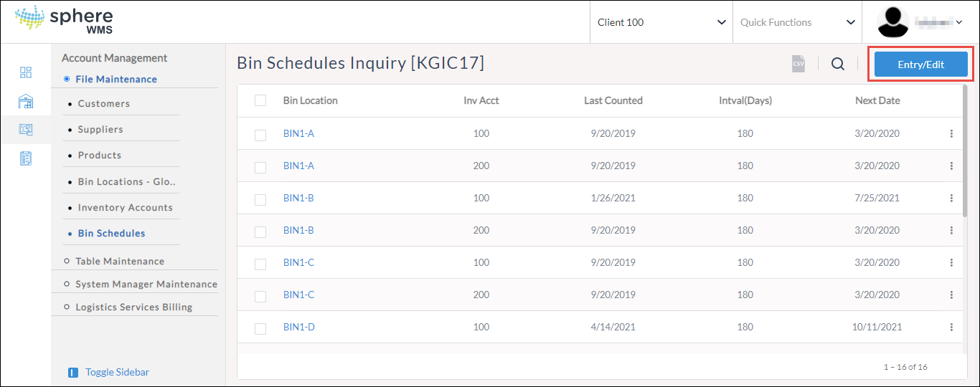Select the checklist clipboard icon in left rail

point(26,158)
